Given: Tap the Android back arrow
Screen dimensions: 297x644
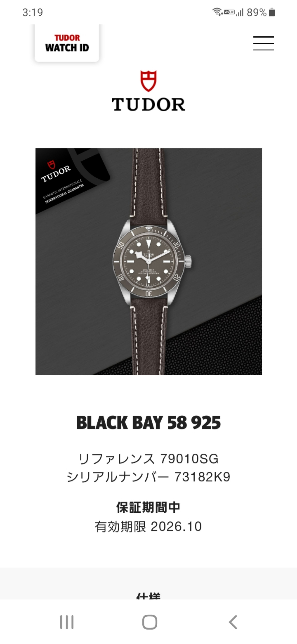Looking at the screenshot, I should (x=233, y=622).
